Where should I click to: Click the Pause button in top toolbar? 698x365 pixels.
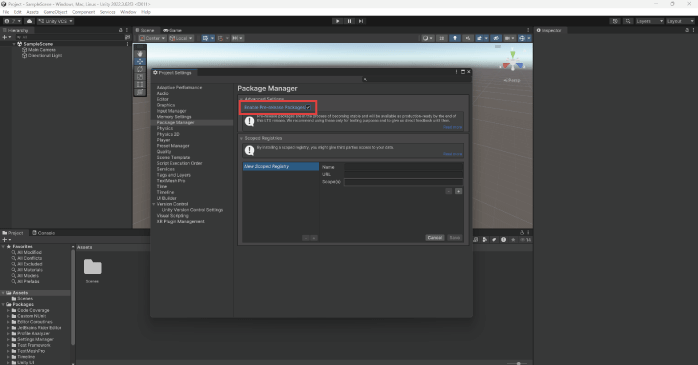pos(349,21)
